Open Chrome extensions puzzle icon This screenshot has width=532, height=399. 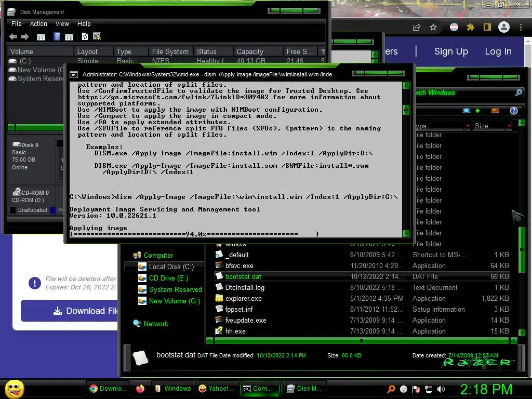pyautogui.click(x=470, y=27)
